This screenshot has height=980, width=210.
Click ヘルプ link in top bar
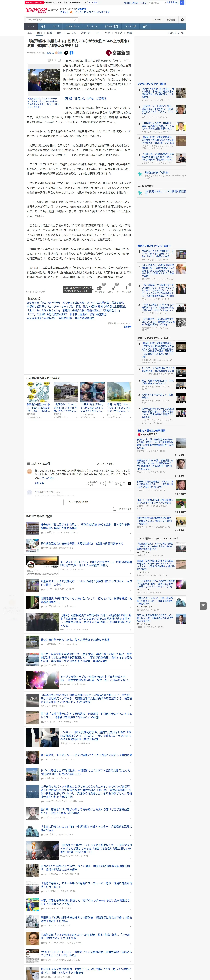pyautogui.click(x=143, y=3)
